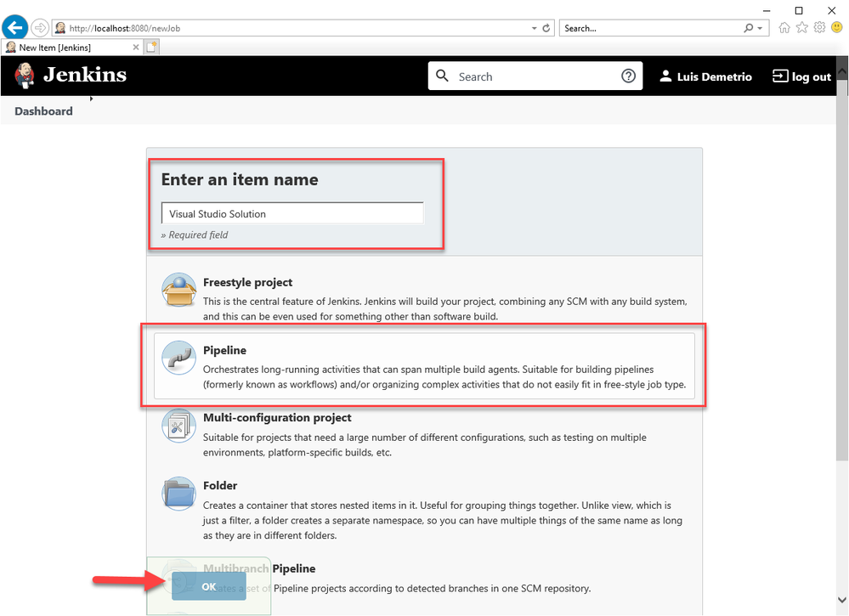This screenshot has width=849, height=616.
Task: Click the Required field hint text
Action: [x=195, y=235]
